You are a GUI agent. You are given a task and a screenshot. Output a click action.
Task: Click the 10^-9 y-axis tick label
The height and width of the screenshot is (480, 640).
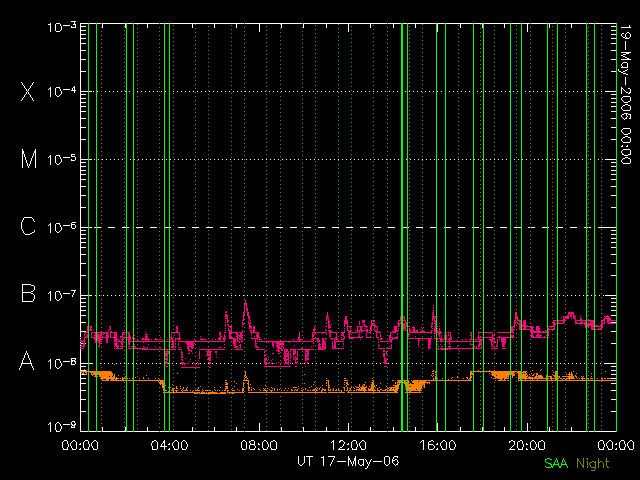pyautogui.click(x=62, y=427)
